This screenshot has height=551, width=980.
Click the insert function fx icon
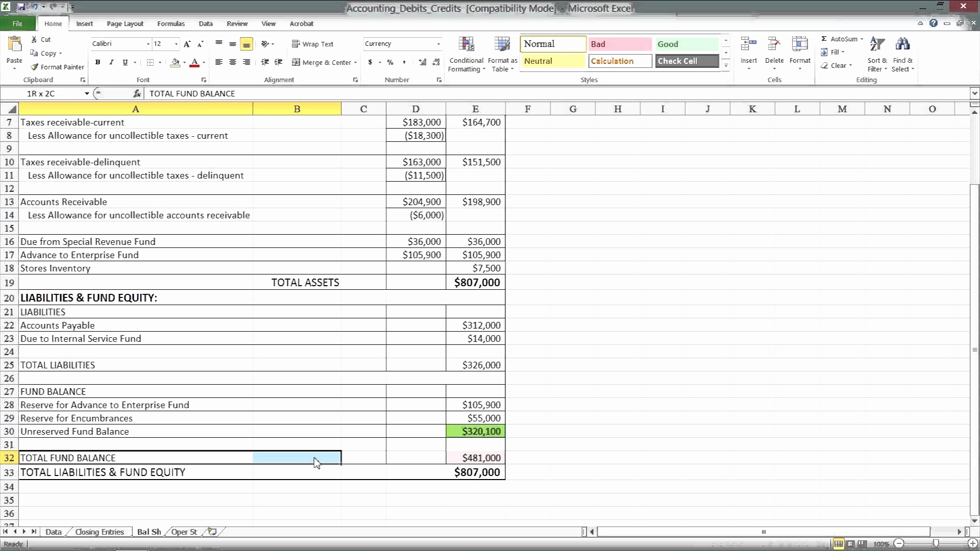tap(137, 93)
